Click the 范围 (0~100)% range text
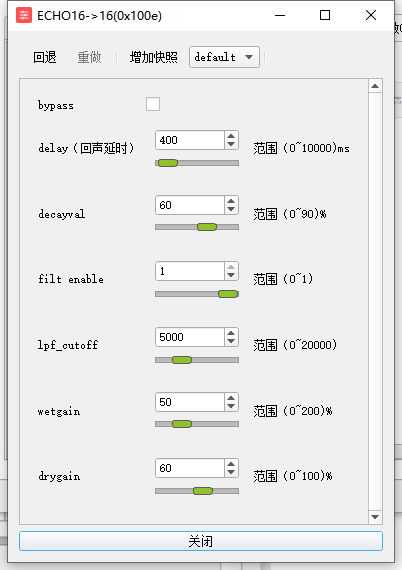The height and width of the screenshot is (570, 402). [293, 476]
